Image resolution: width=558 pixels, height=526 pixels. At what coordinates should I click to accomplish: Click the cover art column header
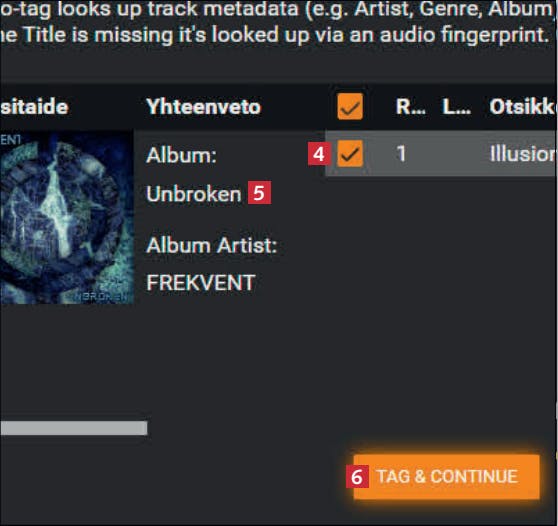tap(34, 106)
